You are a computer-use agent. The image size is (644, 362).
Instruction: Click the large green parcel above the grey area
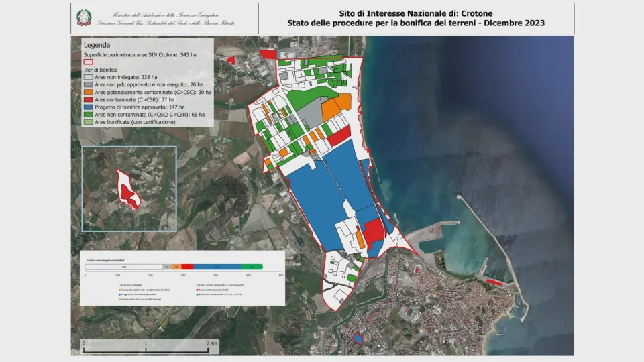coord(309,97)
